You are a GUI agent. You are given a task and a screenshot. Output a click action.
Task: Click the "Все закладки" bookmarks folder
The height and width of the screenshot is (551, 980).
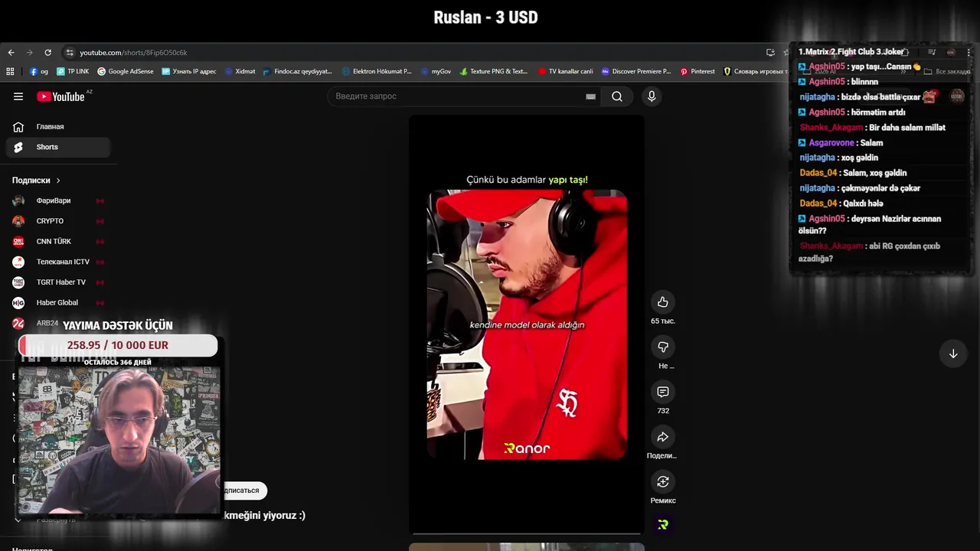coord(947,71)
